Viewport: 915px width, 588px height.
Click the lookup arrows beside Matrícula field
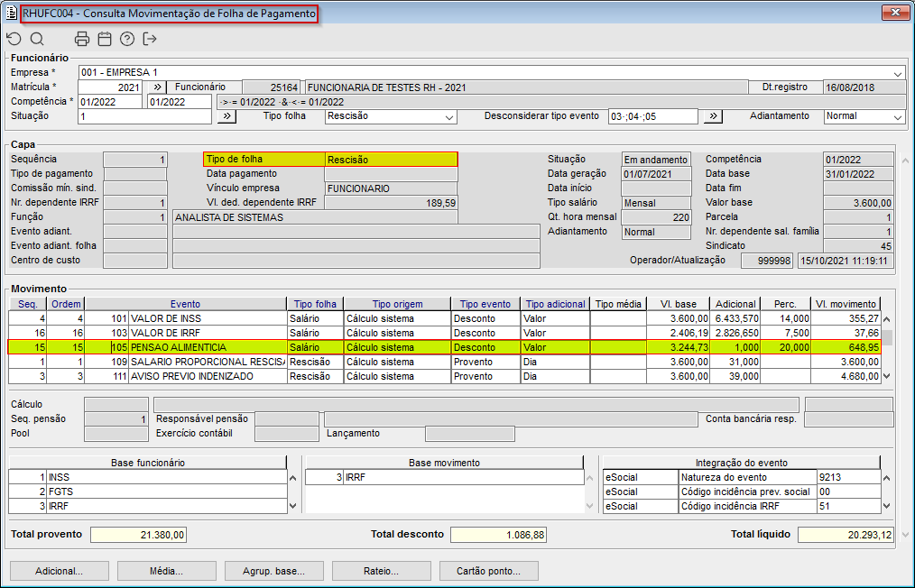click(x=156, y=87)
